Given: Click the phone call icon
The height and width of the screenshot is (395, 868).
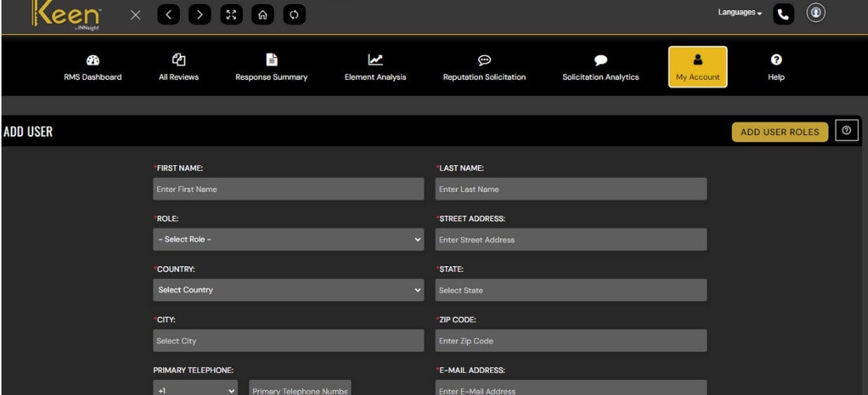Looking at the screenshot, I should (784, 15).
